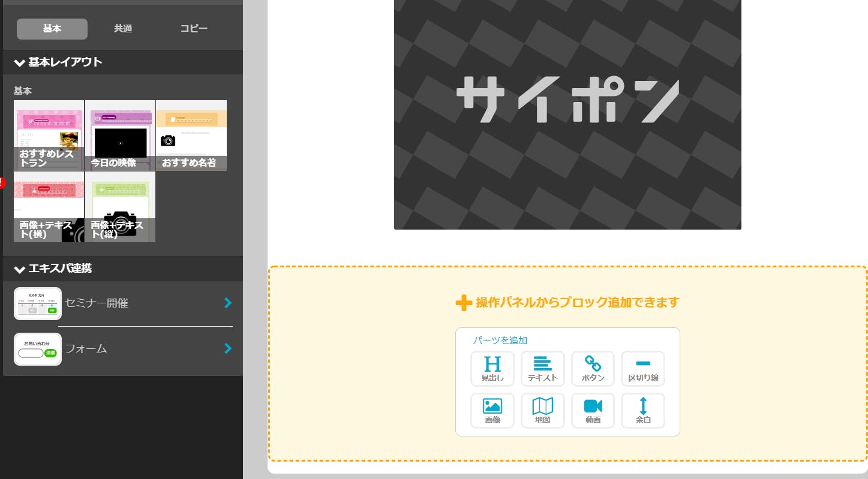The image size is (868, 479).
Task: Select the おすすめ名著 layout thumbnail
Action: 191,135
